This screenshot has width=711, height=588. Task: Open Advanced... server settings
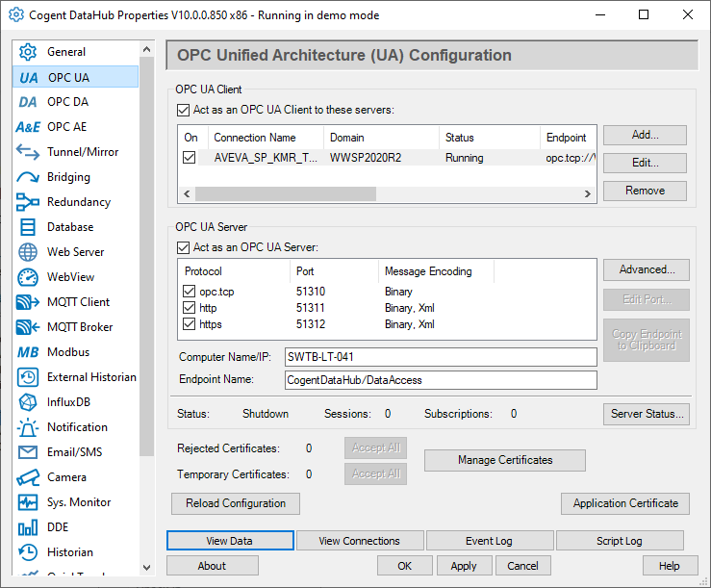click(647, 270)
